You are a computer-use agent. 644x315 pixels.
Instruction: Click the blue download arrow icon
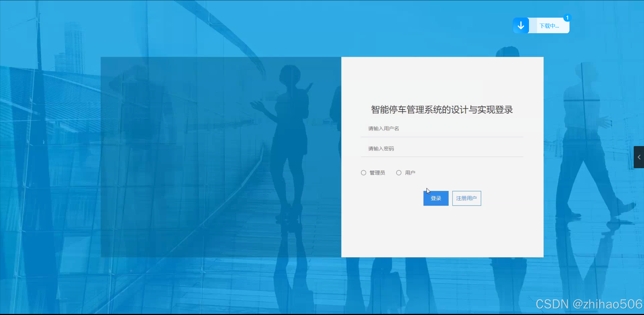point(521,25)
